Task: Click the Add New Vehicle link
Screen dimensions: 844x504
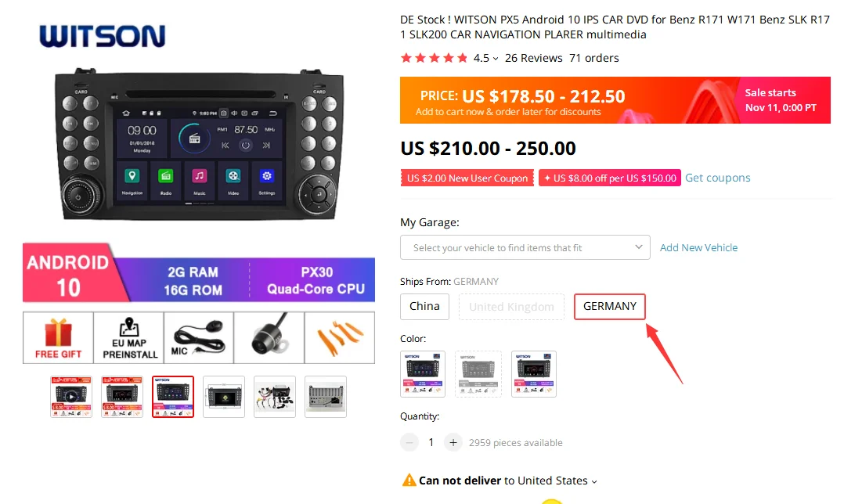Action: (698, 247)
